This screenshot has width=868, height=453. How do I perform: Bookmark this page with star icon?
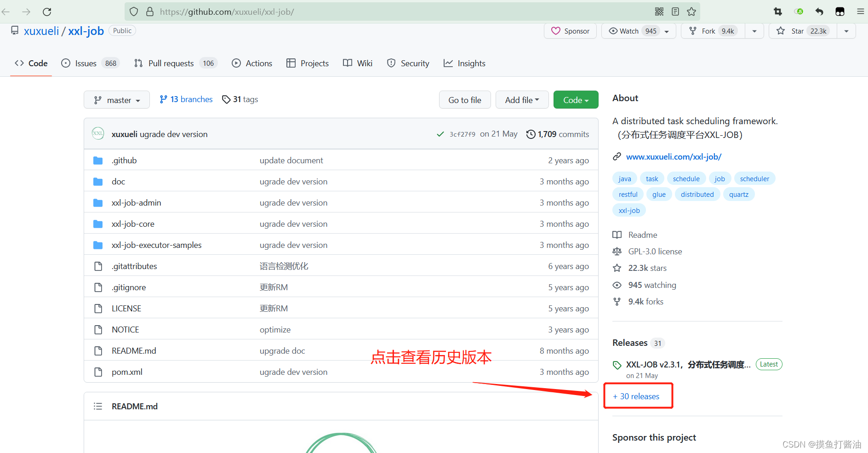tap(691, 11)
